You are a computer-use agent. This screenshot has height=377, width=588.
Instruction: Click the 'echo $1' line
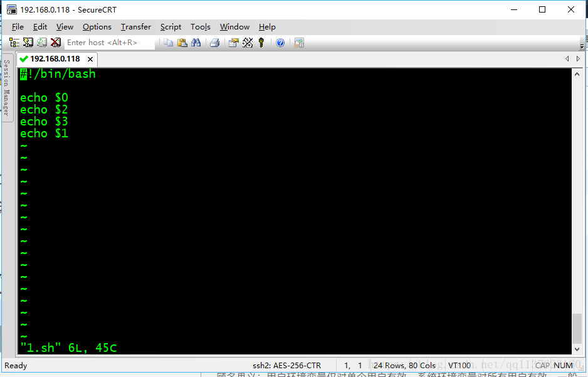click(44, 134)
